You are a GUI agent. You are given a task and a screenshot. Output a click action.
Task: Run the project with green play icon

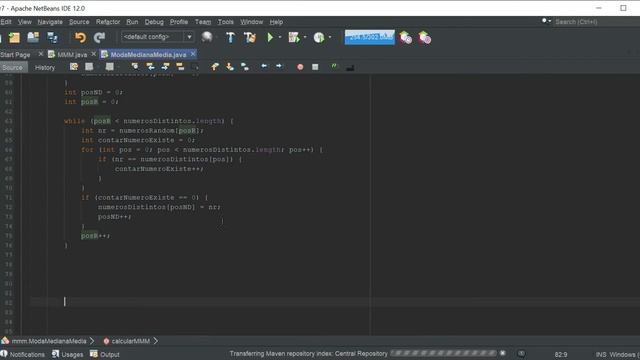(270, 38)
